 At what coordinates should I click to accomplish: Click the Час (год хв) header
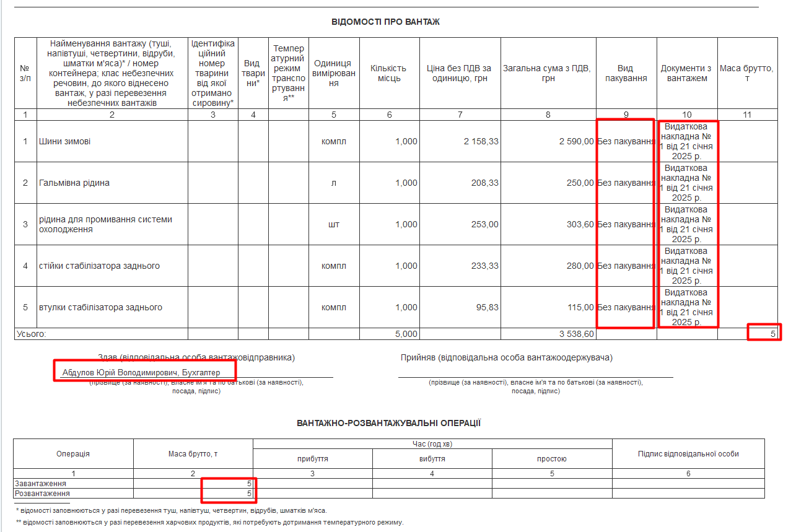pyautogui.click(x=432, y=444)
